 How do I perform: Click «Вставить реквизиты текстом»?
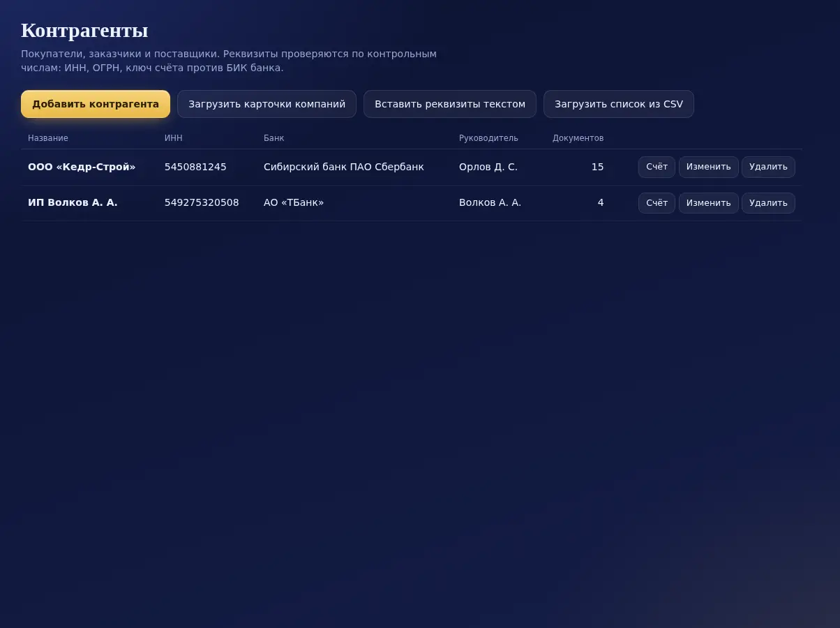(450, 104)
